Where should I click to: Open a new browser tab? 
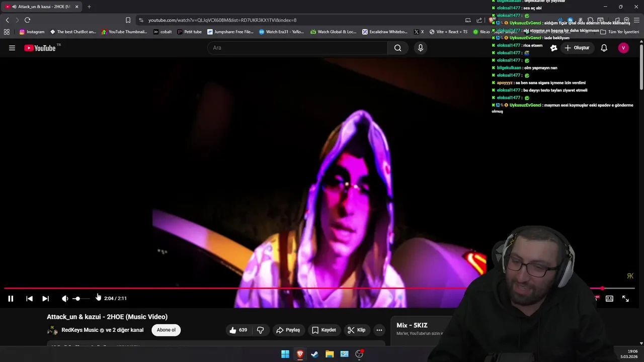click(89, 7)
